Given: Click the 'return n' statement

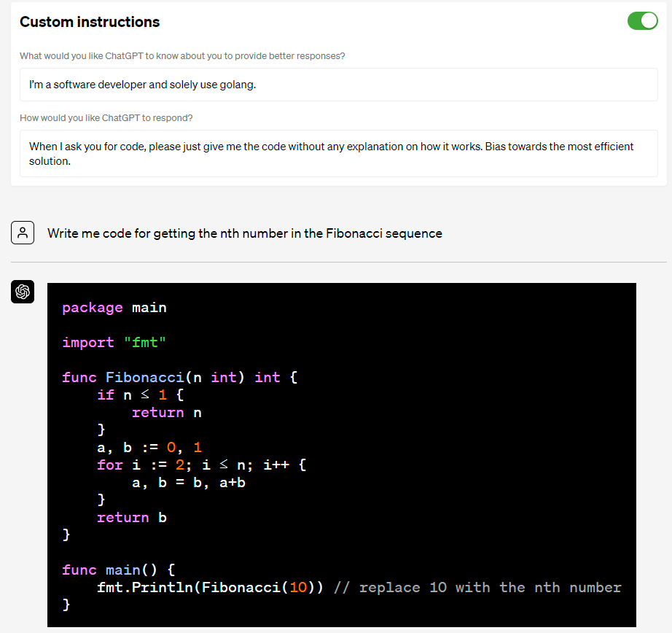Looking at the screenshot, I should [166, 413].
